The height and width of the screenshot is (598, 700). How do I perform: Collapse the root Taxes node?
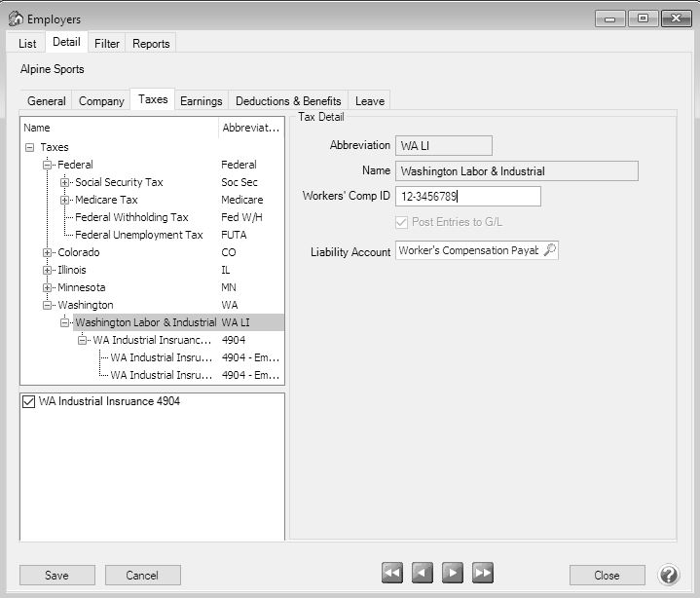click(29, 148)
